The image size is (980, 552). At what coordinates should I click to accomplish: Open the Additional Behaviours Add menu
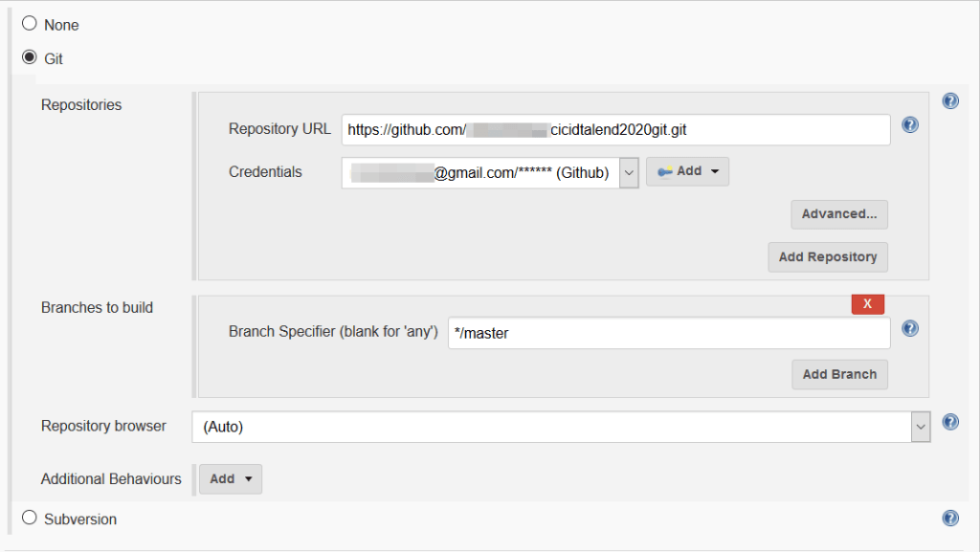pos(230,478)
